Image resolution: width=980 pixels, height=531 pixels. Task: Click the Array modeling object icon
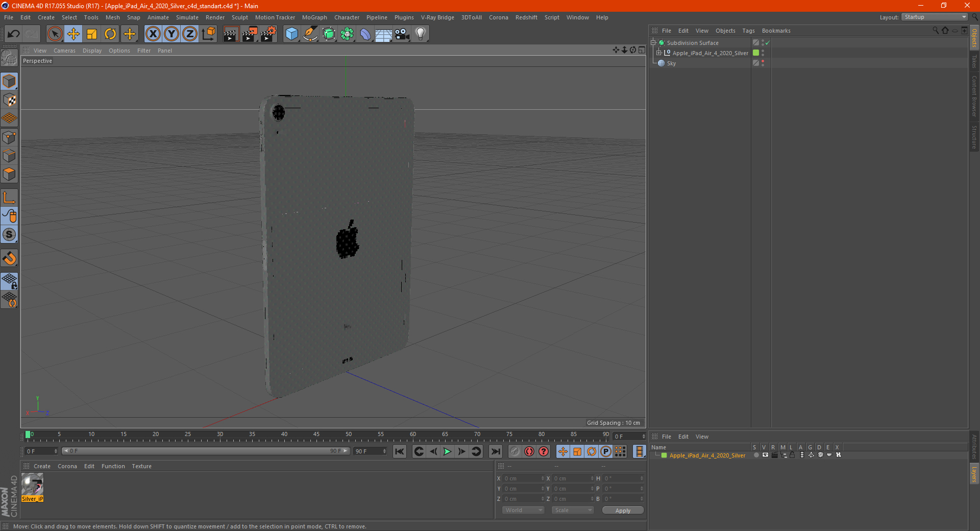point(348,34)
